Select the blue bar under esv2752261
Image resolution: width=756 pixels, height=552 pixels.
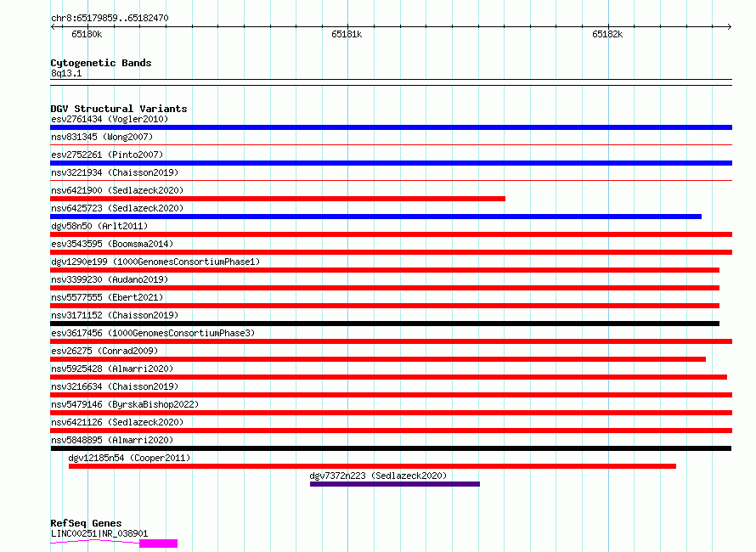coord(391,163)
